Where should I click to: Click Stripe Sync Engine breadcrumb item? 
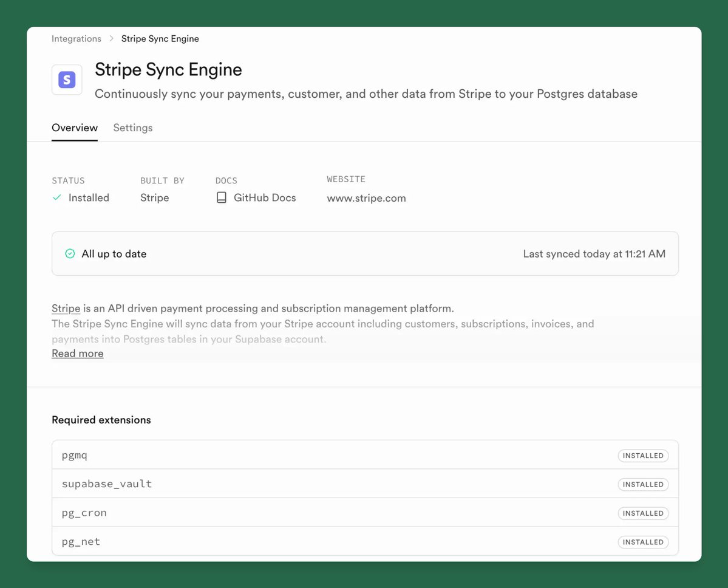(x=160, y=38)
